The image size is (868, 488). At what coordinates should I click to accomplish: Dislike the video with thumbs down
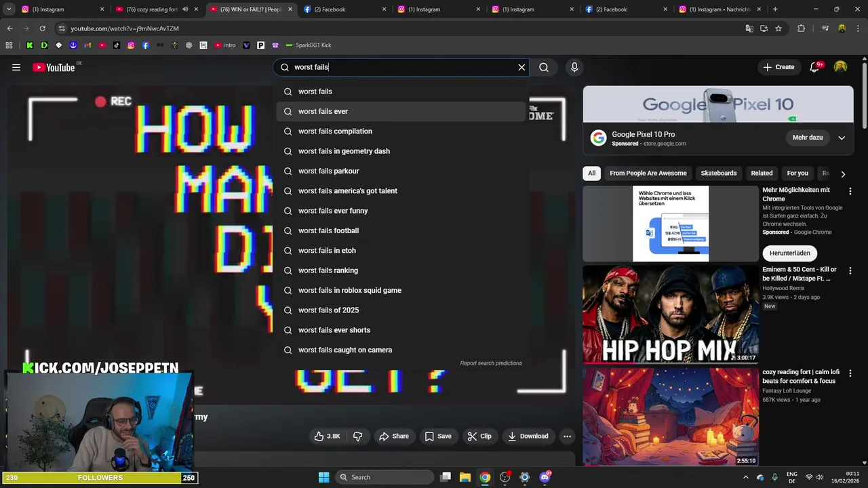(x=357, y=436)
